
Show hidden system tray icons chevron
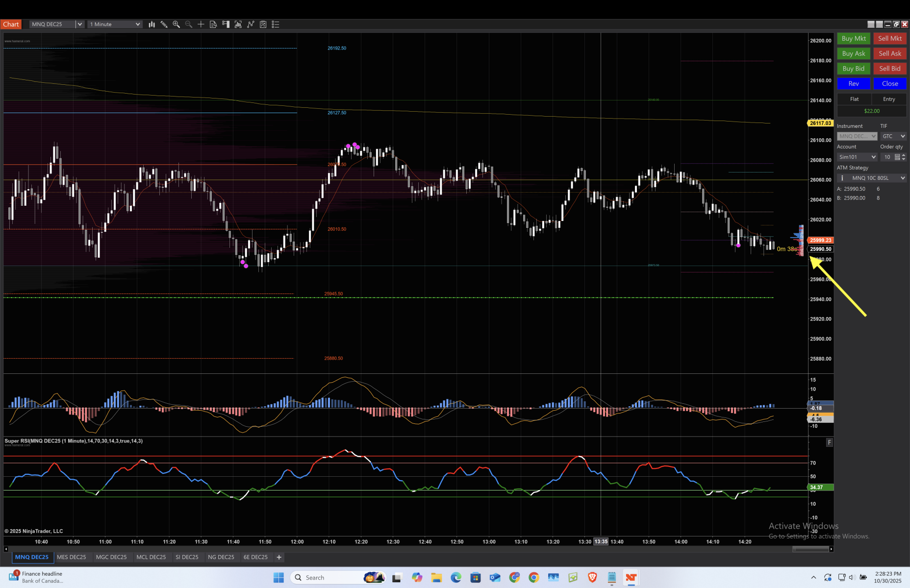[813, 578]
